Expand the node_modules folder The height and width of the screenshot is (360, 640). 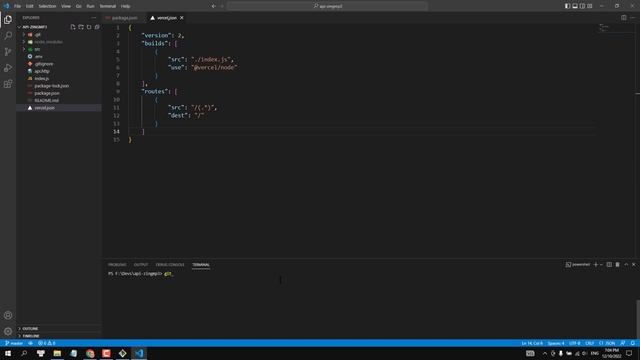24,42
